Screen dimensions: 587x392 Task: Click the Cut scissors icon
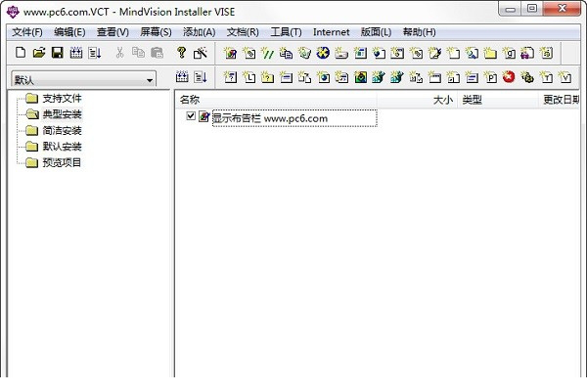tap(119, 53)
